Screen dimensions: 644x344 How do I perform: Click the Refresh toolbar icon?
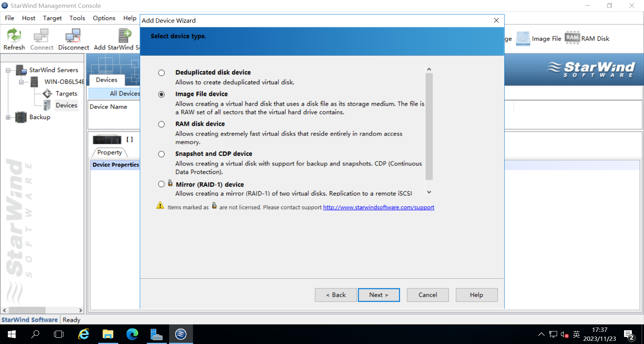pos(14,36)
